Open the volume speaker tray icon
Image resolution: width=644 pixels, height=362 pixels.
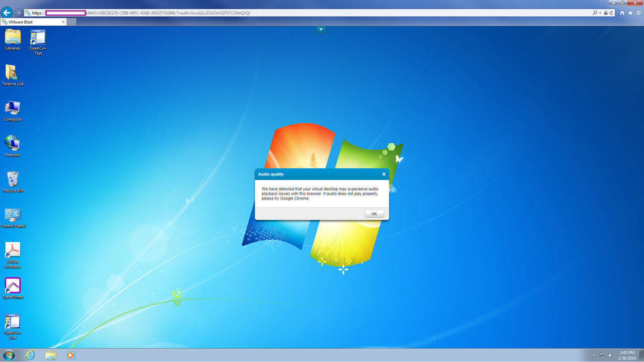click(610, 355)
